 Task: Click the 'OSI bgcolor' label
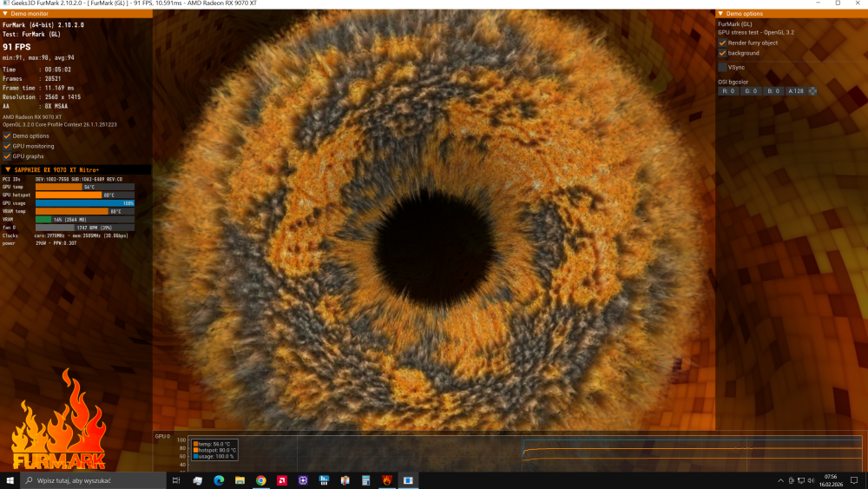tap(733, 82)
